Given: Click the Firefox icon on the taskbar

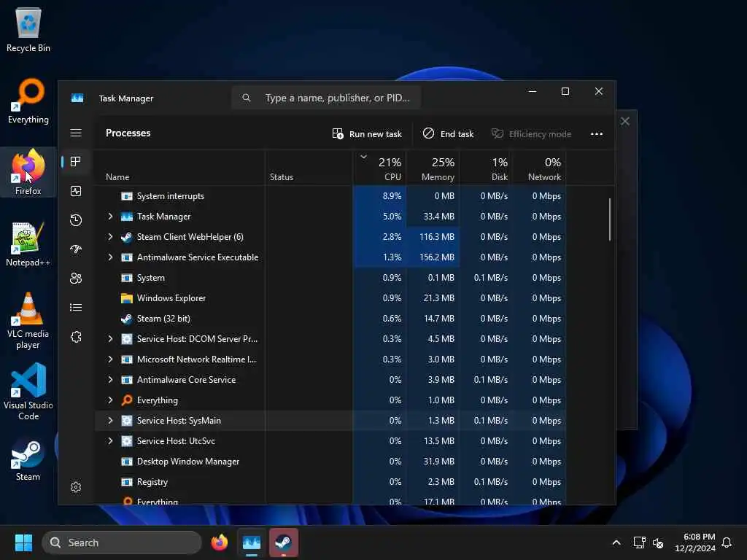Looking at the screenshot, I should 219,542.
